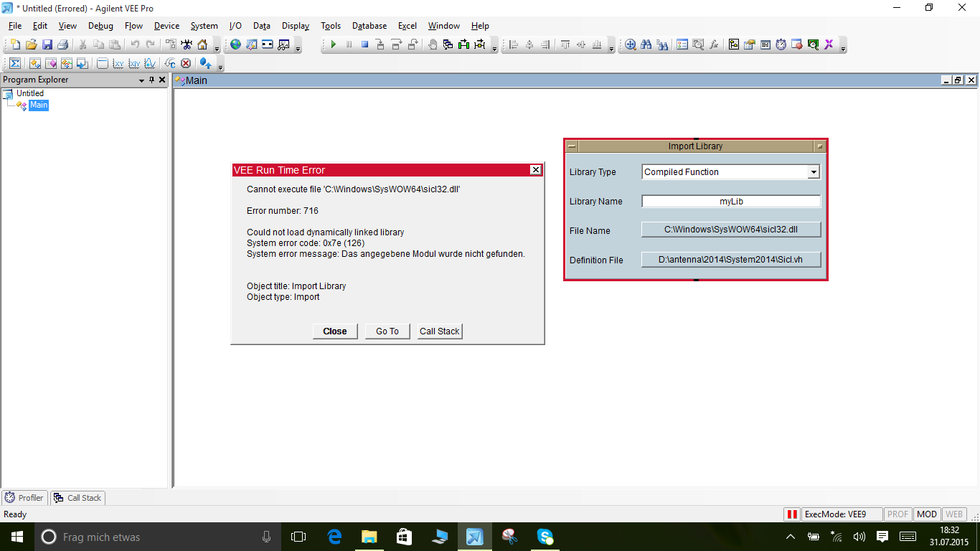Open the Instrument Manager globe icon
The width and height of the screenshot is (980, 551).
235,44
